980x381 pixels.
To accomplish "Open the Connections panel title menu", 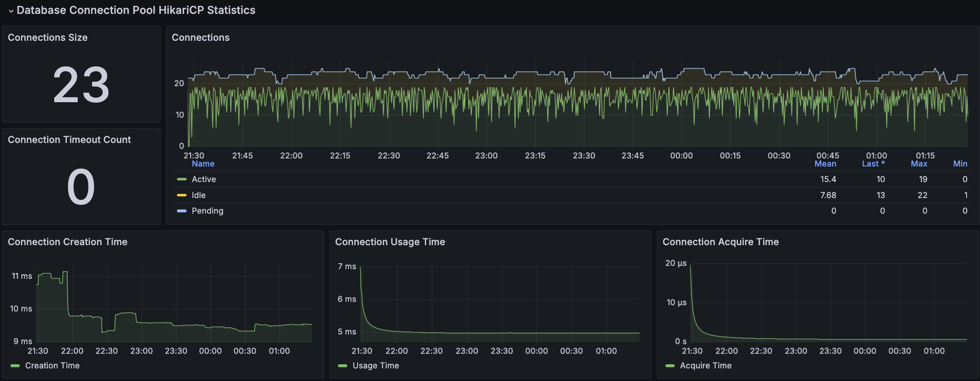I will [200, 37].
